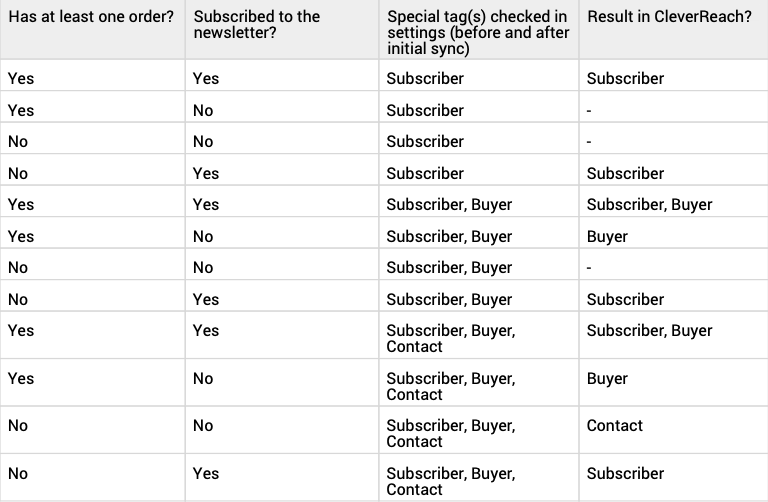This screenshot has width=768, height=502.
Task: Select eighth data row's "Yes" newsletter cell
Action: [206, 300]
